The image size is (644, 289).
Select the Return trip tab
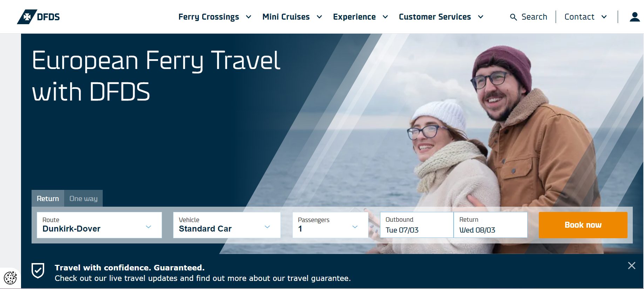(48, 198)
